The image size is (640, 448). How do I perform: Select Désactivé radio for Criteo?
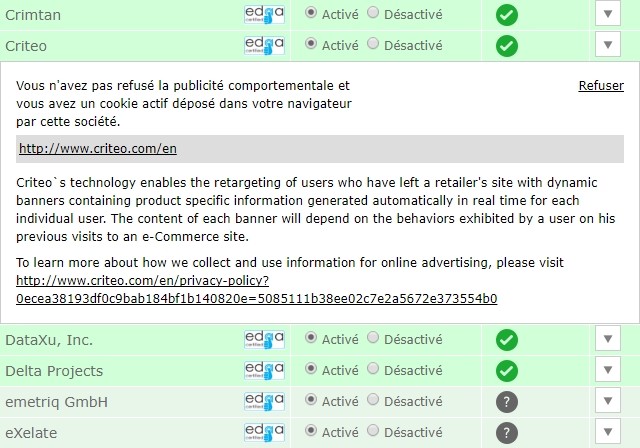click(374, 44)
